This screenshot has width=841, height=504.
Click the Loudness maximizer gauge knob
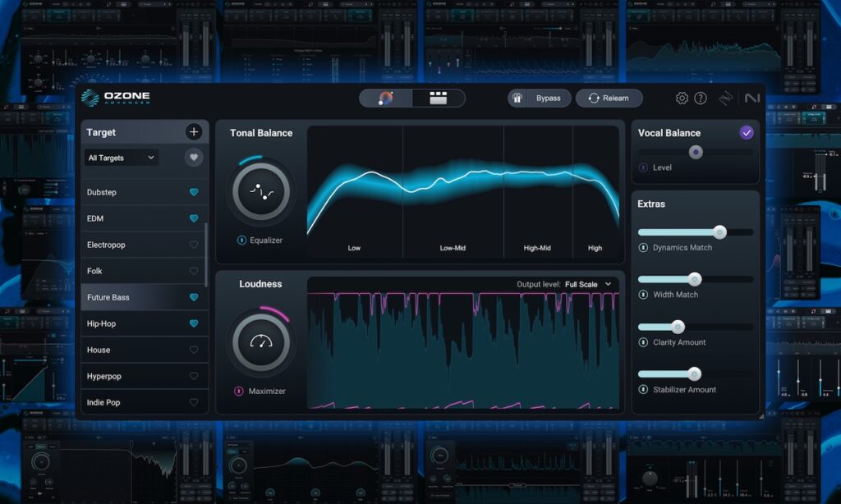click(261, 342)
